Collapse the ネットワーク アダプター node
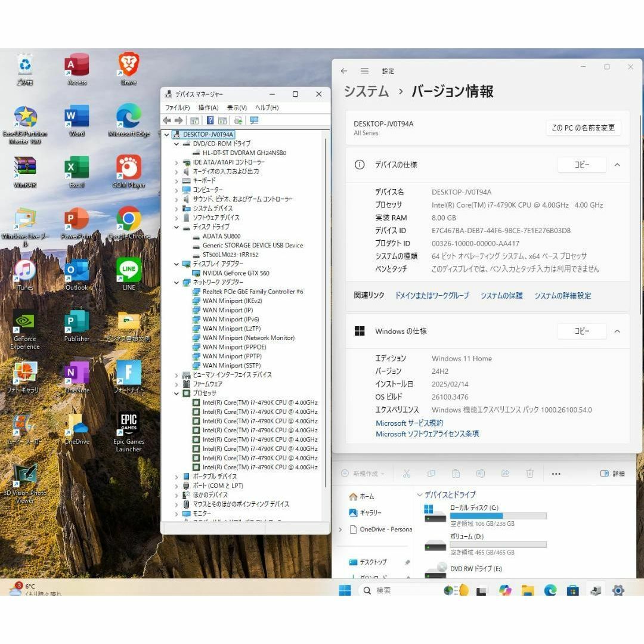Viewport: 644px width, 644px height. coord(176,283)
